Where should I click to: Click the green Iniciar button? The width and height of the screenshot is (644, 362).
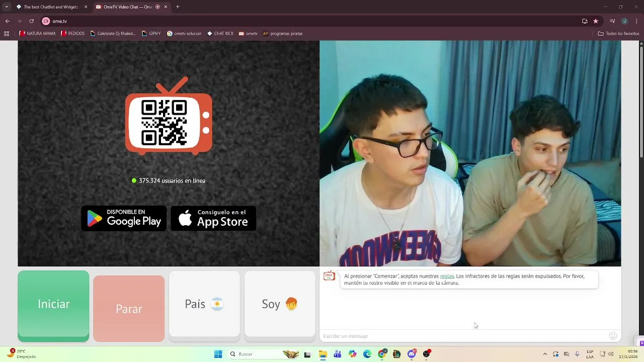point(53,306)
